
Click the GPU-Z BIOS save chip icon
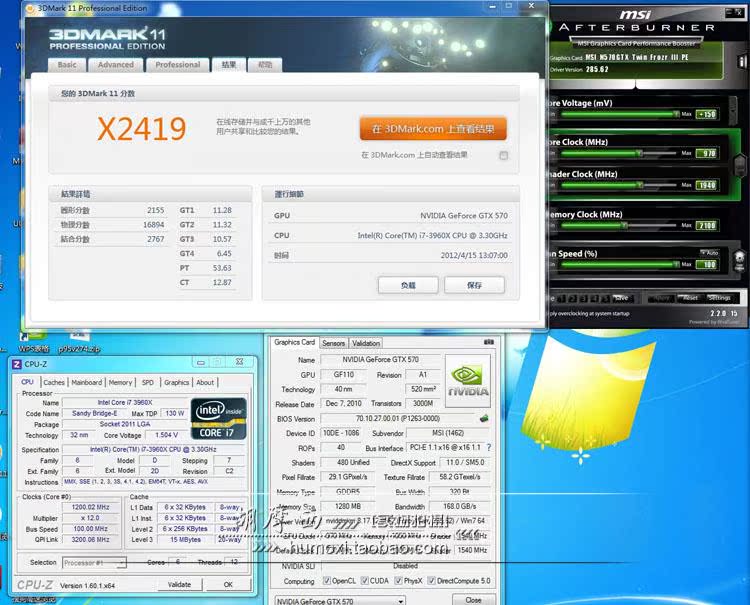click(484, 419)
